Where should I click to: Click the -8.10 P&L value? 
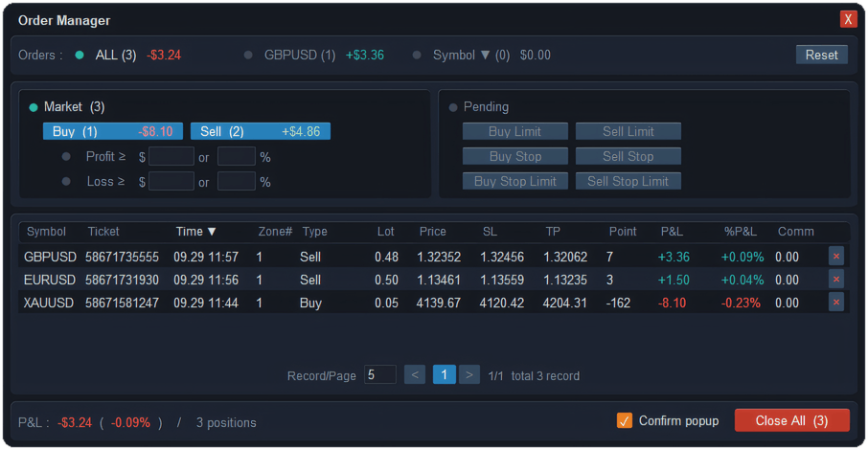pyautogui.click(x=672, y=304)
